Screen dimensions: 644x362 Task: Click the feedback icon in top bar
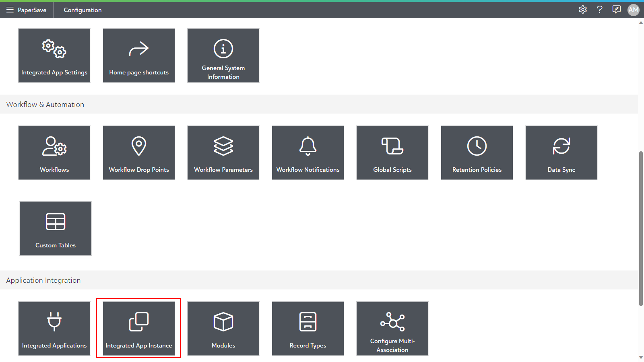click(616, 10)
